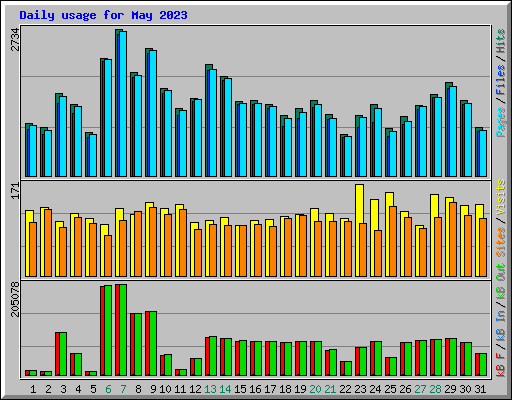
Task: Select the orange sites bar for day 29
Action: (453, 239)
